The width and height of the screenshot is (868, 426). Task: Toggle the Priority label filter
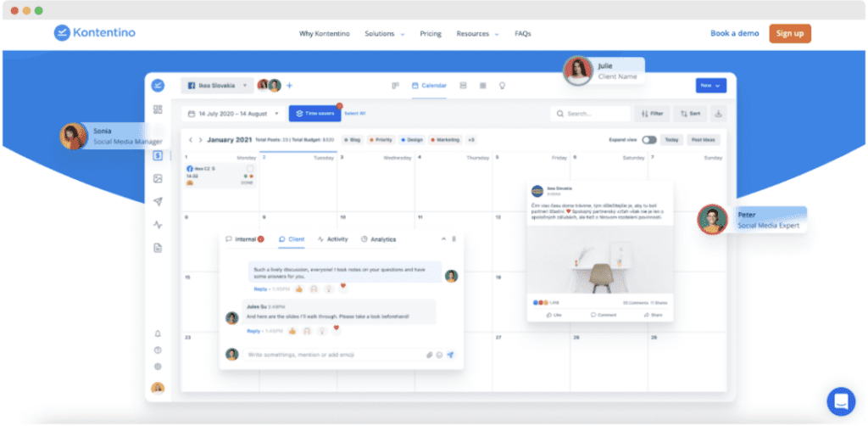pos(381,140)
